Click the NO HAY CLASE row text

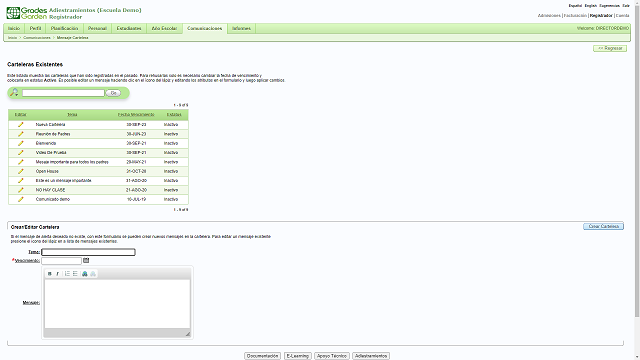click(x=50, y=190)
